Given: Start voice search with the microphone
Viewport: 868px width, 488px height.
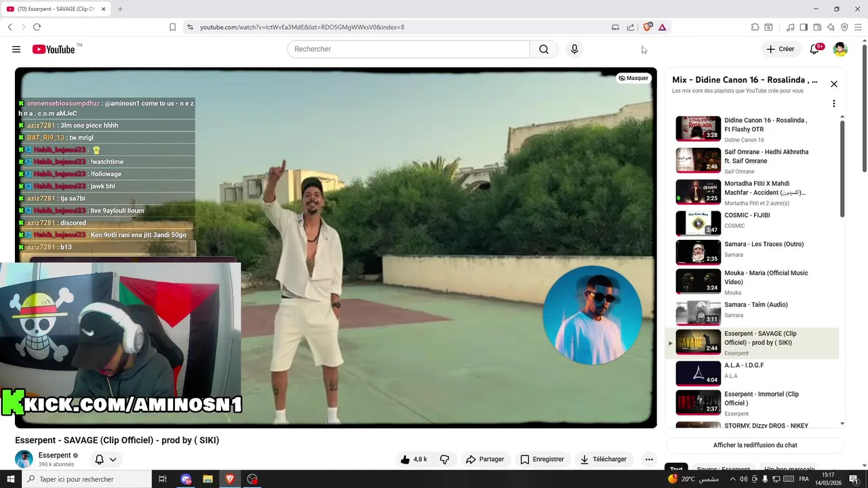Looking at the screenshot, I should pyautogui.click(x=574, y=49).
